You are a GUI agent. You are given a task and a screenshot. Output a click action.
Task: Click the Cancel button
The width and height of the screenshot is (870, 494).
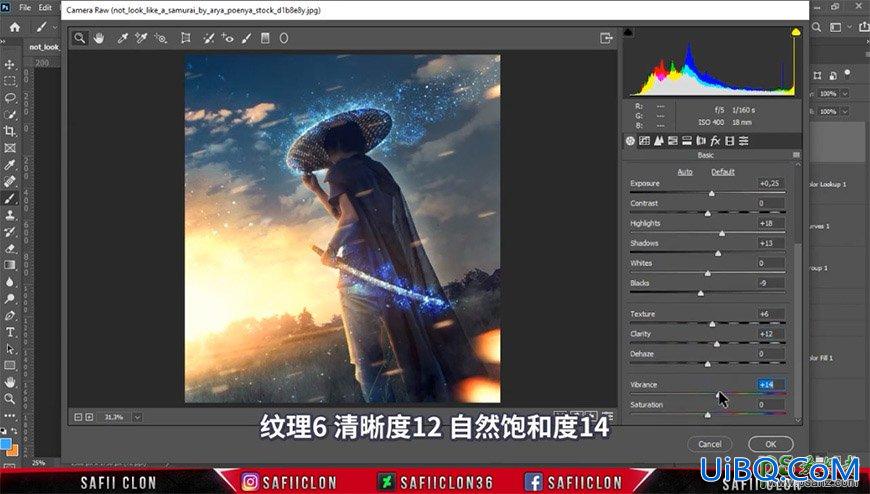[710, 444]
